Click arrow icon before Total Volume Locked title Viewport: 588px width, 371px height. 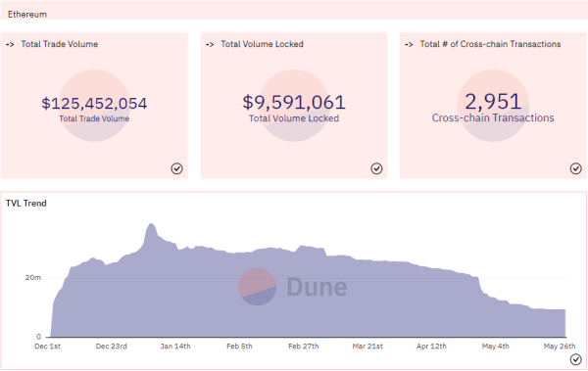click(x=210, y=45)
